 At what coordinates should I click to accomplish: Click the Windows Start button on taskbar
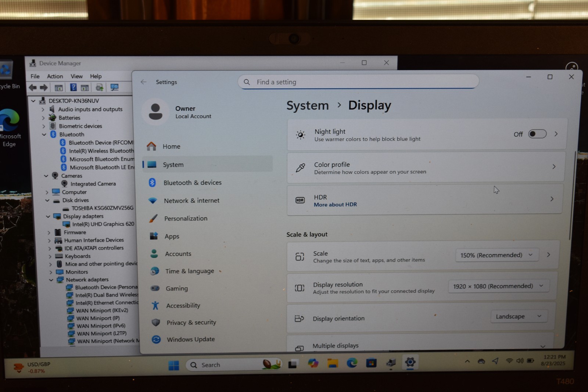(173, 365)
